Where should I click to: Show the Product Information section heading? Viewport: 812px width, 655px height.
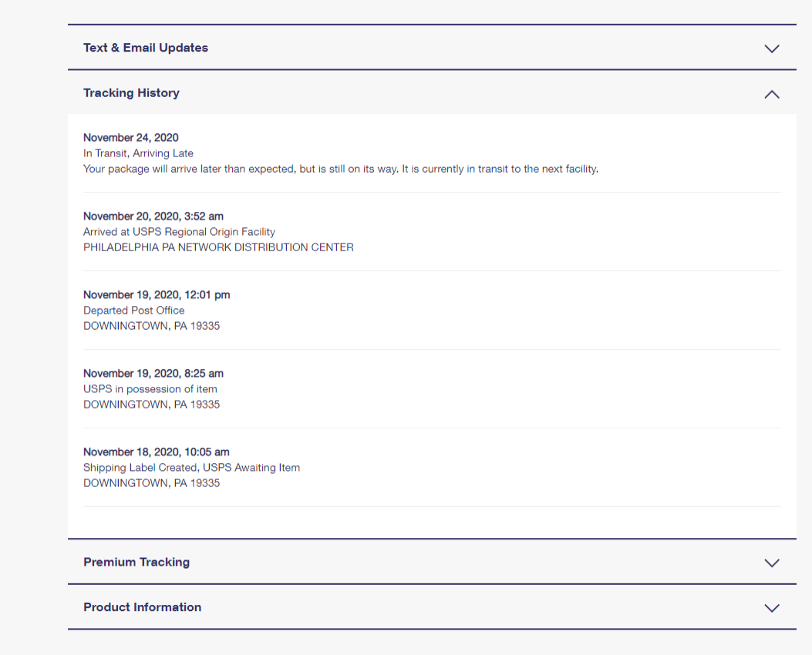[142, 607]
